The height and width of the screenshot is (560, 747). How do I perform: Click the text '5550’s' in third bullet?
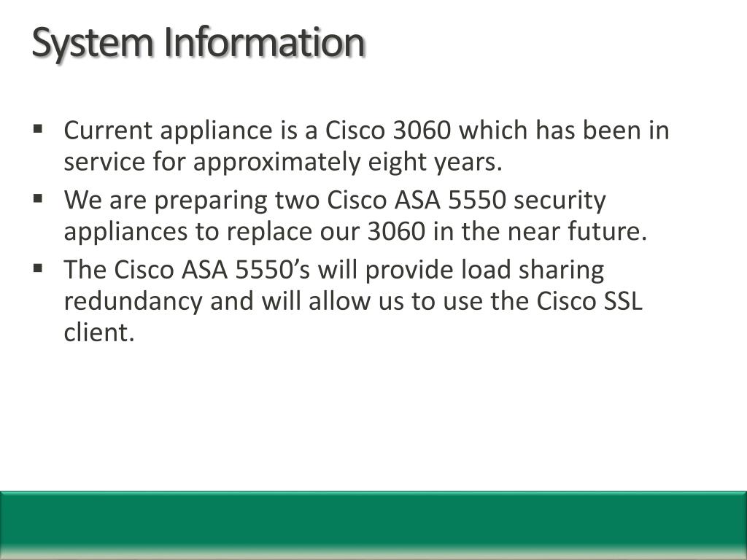click(273, 270)
